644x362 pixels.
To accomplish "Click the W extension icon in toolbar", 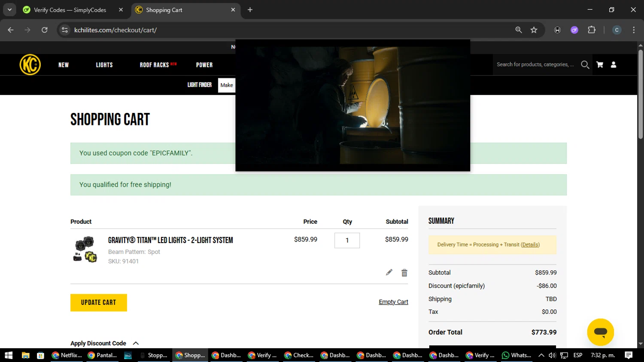I will point(557,30).
